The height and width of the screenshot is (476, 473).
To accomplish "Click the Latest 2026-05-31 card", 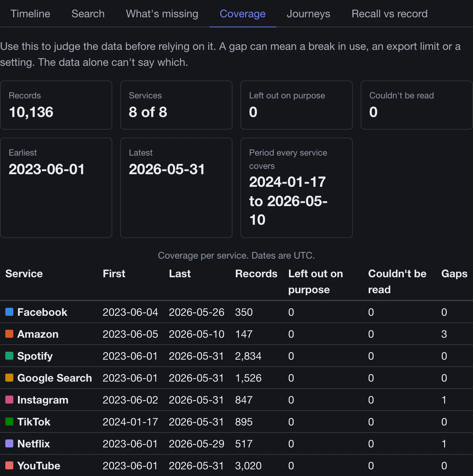I will [x=176, y=188].
